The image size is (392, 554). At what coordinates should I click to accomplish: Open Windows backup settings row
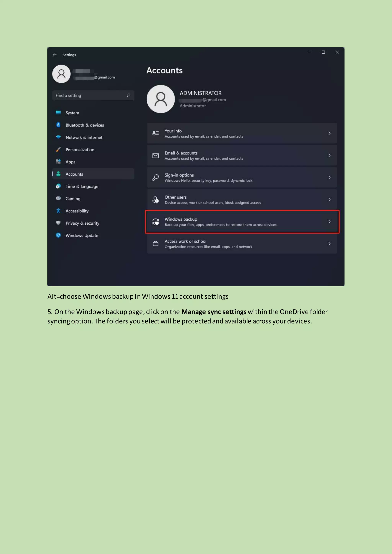241,222
